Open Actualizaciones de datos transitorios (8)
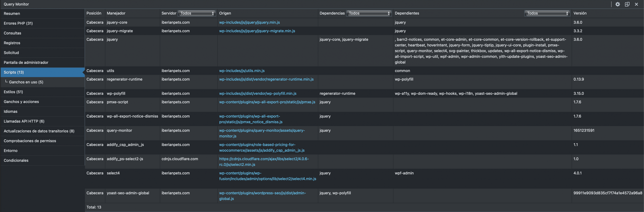The image size is (644, 212). (x=43, y=131)
